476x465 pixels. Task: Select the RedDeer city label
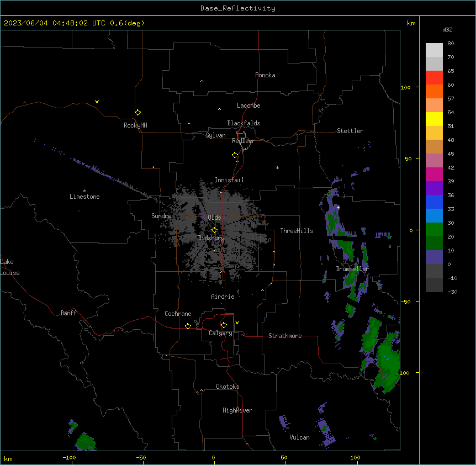coord(243,141)
